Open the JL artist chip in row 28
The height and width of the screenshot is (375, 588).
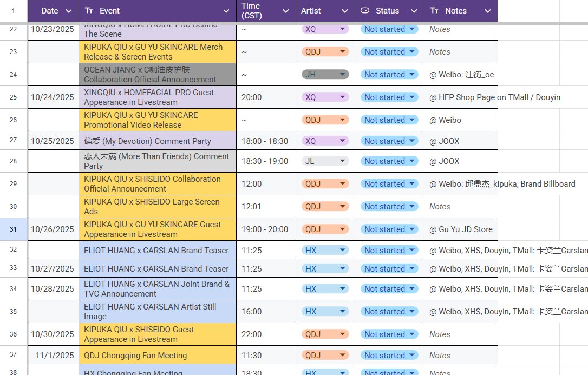click(x=325, y=161)
